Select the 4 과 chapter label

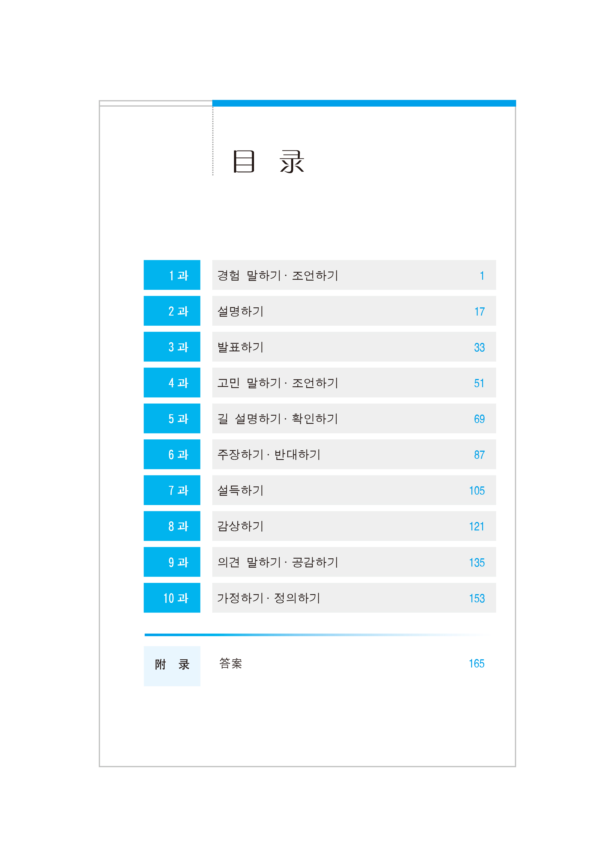[x=172, y=383]
